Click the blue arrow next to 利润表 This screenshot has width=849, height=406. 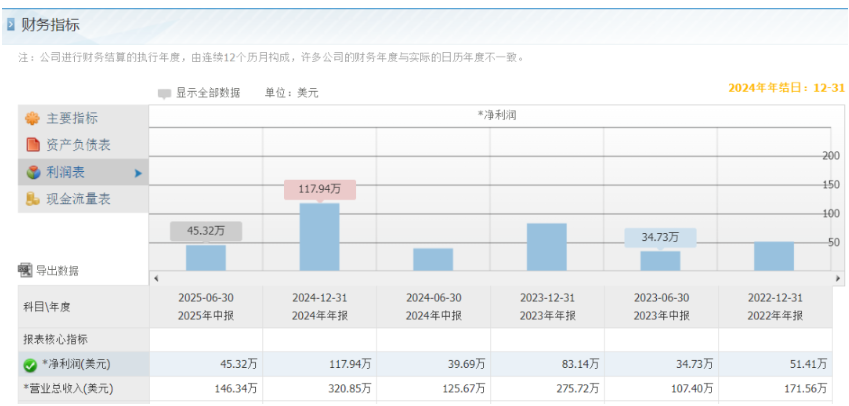(x=138, y=173)
